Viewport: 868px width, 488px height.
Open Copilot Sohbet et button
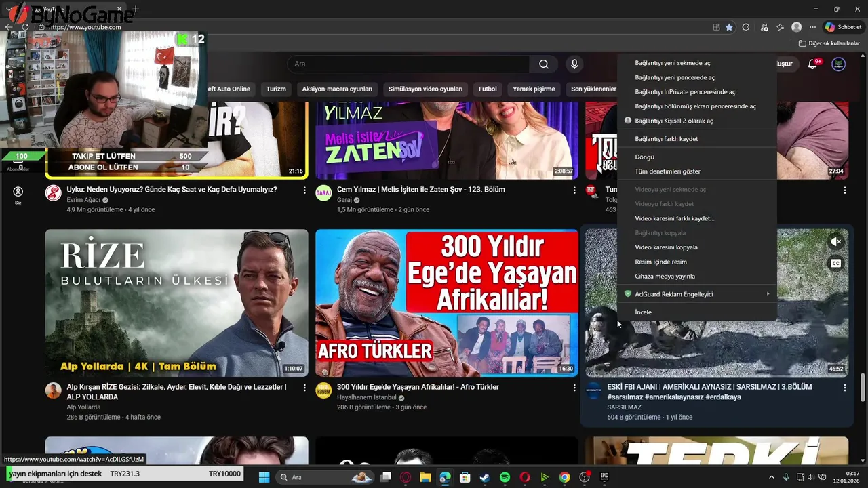(843, 27)
